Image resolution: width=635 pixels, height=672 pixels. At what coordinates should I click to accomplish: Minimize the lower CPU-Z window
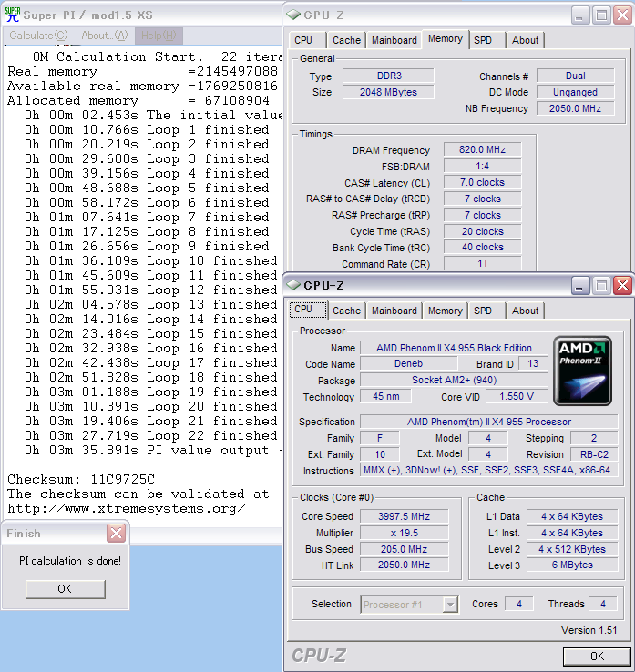coord(579,285)
